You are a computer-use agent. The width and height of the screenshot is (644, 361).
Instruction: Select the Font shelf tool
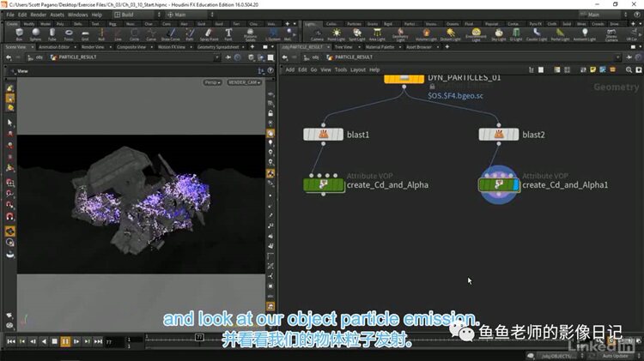click(228, 34)
